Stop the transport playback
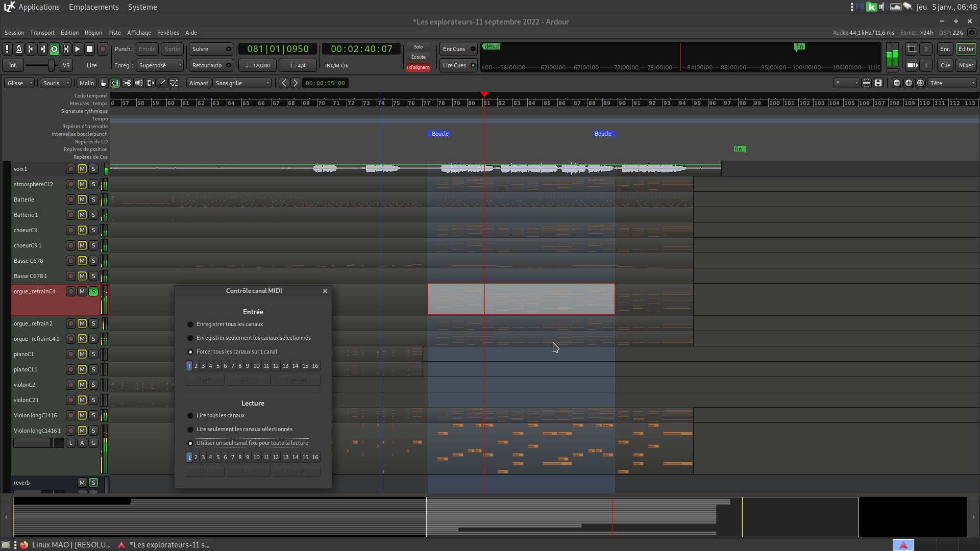The height and width of the screenshot is (551, 980). click(x=89, y=49)
